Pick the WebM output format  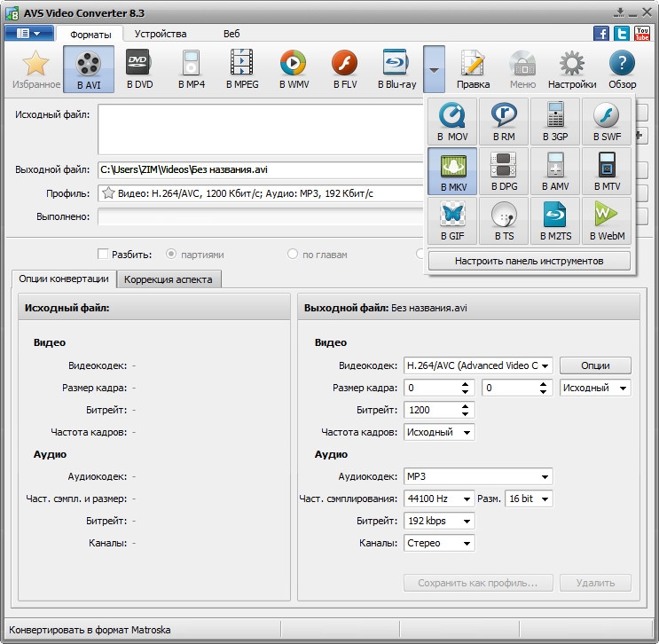pos(608,221)
